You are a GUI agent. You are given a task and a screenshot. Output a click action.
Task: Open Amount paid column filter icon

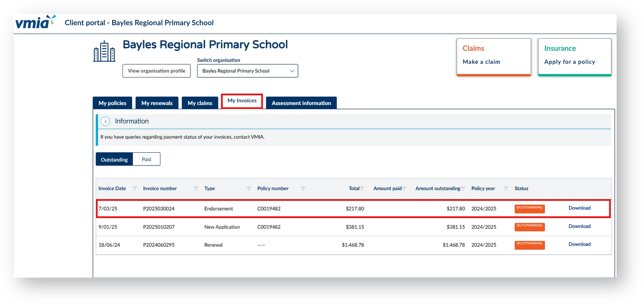[404, 188]
